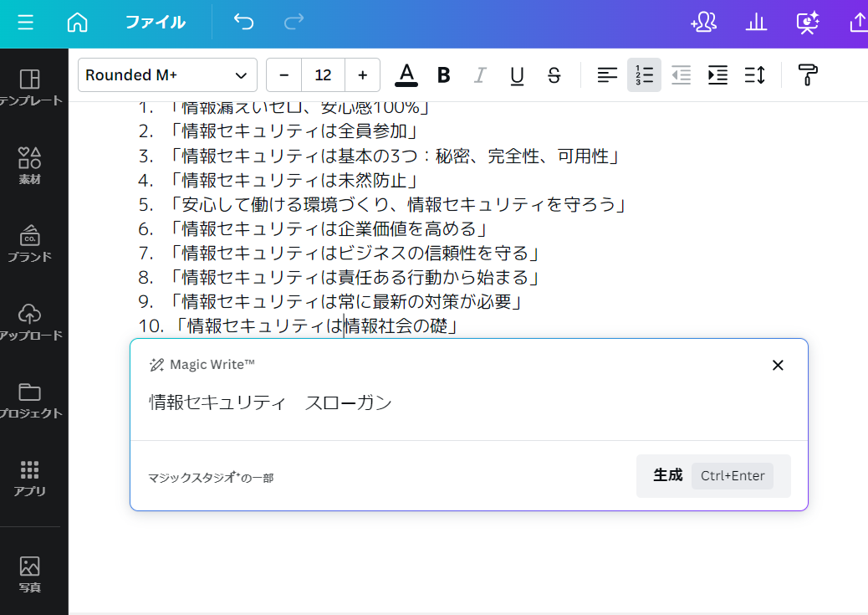Increase the list indent
This screenshot has width=868, height=615.
pos(718,74)
